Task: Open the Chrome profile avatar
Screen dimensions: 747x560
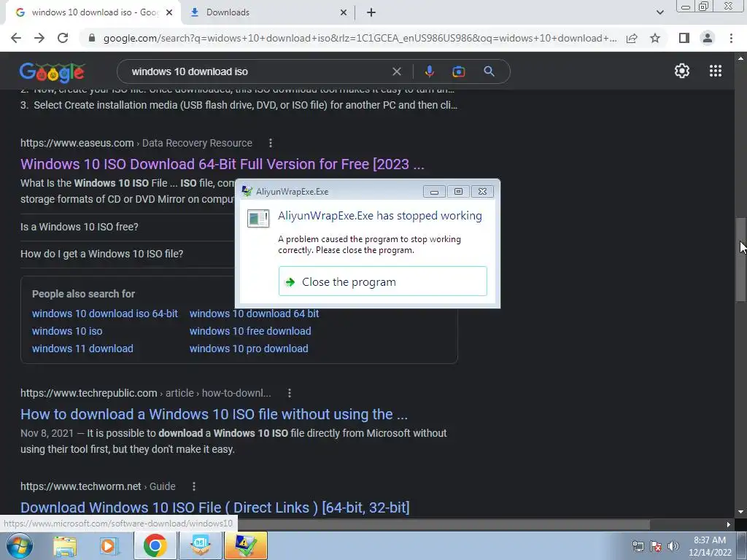Action: pos(708,38)
